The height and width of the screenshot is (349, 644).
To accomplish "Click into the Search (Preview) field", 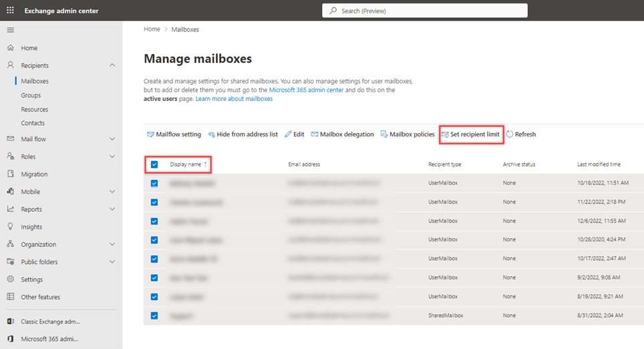I will point(425,11).
